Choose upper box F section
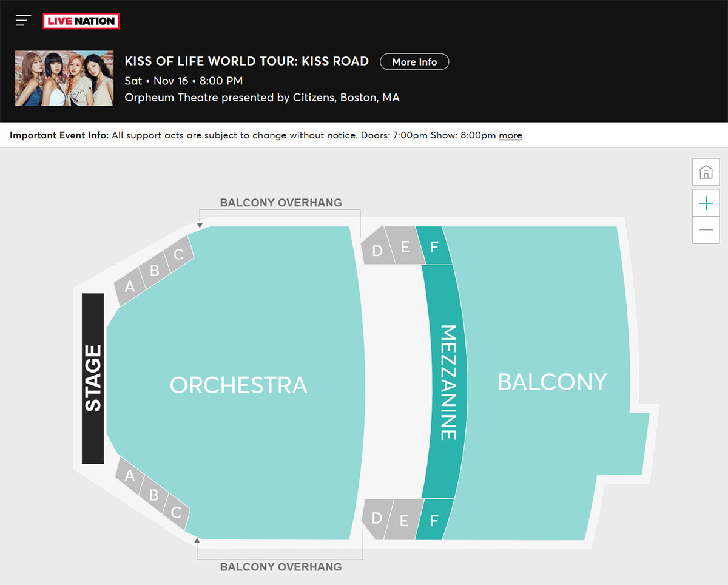 coord(434,246)
